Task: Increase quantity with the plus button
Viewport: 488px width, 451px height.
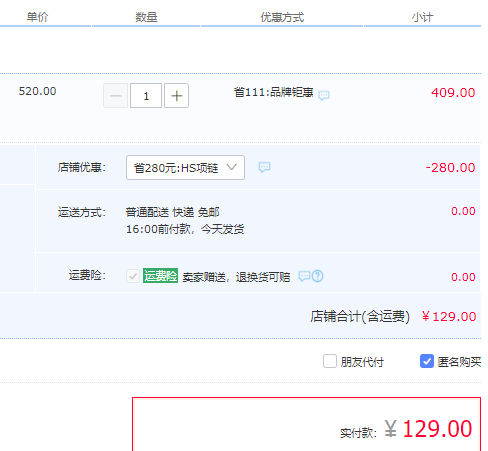Action: (x=176, y=96)
